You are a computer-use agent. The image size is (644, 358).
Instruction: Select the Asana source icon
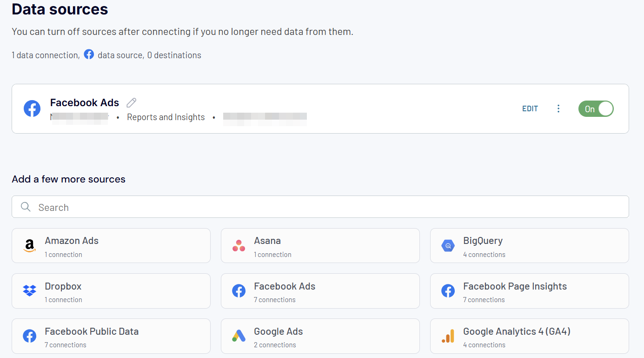point(239,245)
